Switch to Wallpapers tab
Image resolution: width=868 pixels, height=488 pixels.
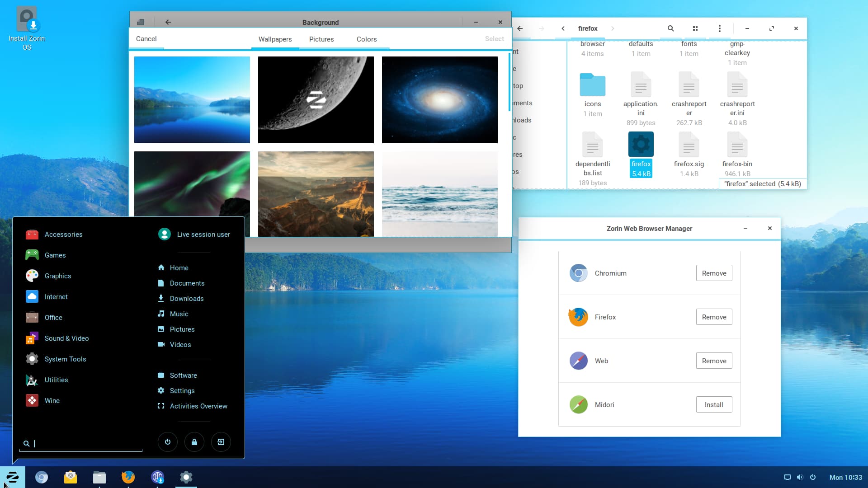pos(275,39)
